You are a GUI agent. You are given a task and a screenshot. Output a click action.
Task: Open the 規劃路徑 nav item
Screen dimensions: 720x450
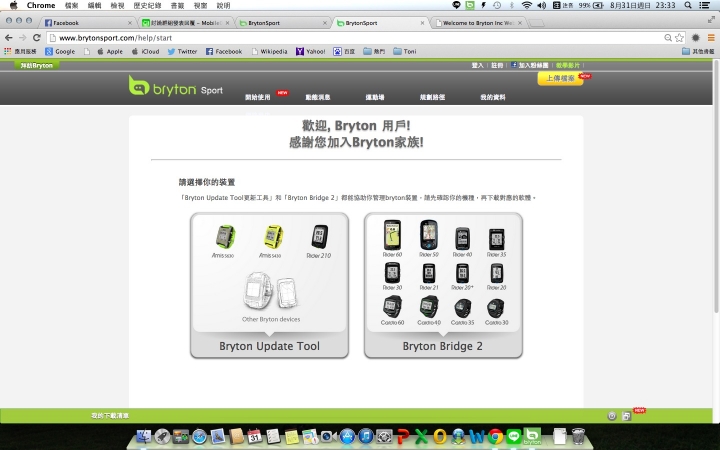[432, 97]
